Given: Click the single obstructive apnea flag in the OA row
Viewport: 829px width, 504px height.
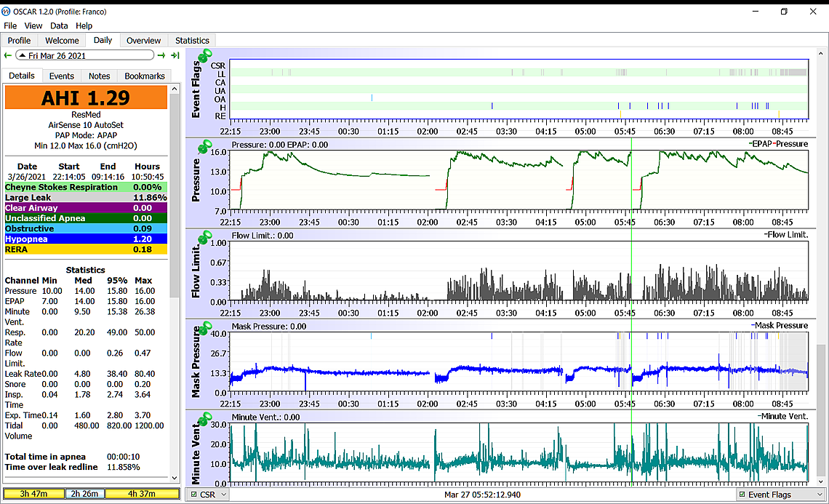Looking at the screenshot, I should click(x=372, y=98).
